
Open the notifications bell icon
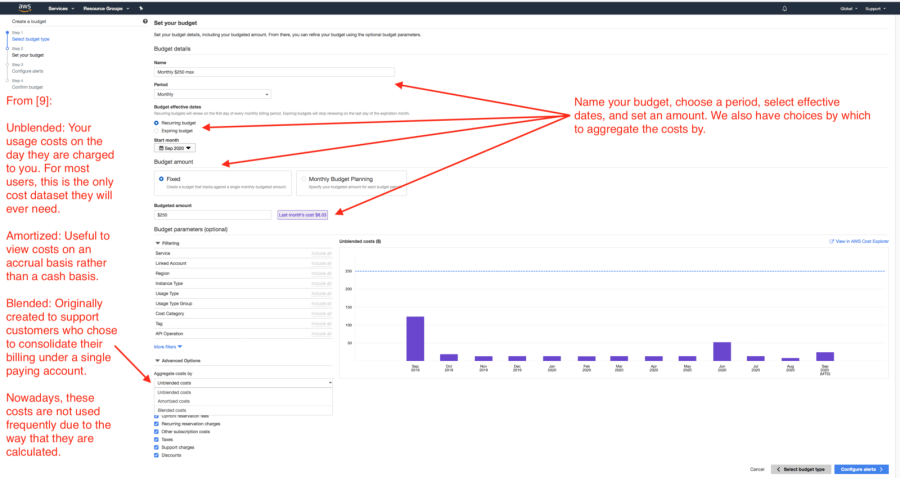[x=784, y=9]
